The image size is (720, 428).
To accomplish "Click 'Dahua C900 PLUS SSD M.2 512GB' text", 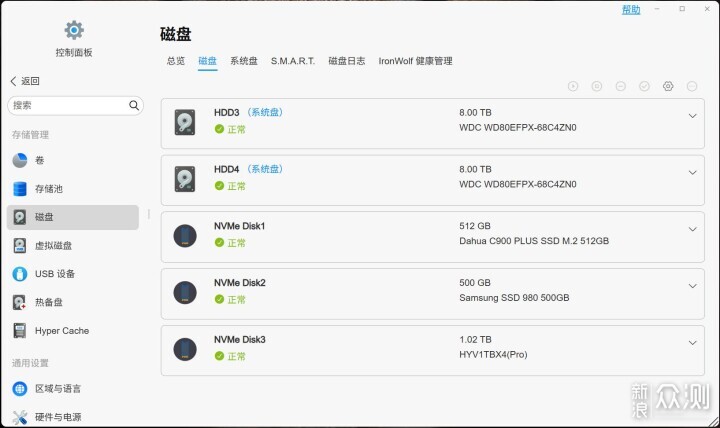I will [534, 241].
